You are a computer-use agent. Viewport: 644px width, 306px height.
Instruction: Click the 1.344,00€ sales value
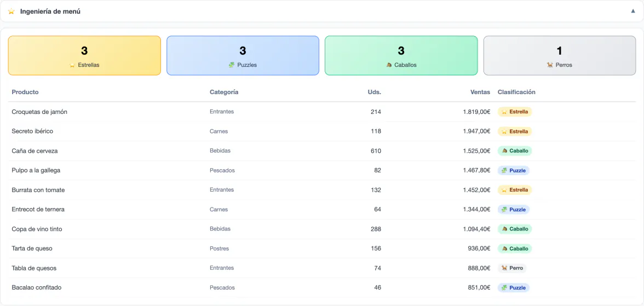[x=476, y=209]
